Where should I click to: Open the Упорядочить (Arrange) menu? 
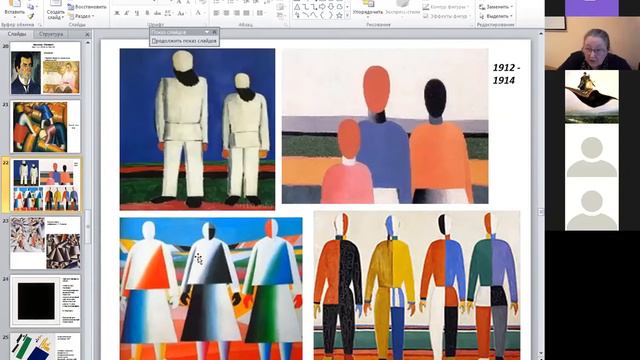click(367, 9)
